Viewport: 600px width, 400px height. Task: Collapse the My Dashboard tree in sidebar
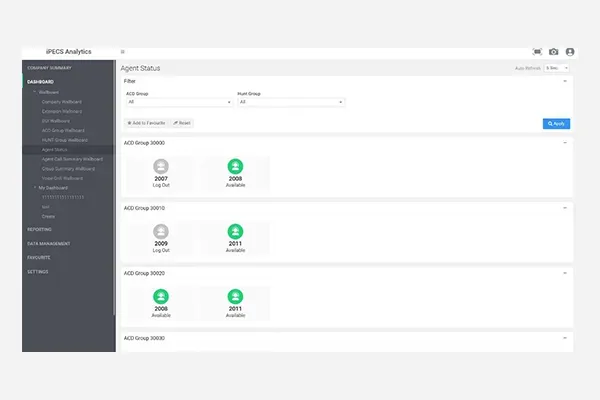[34, 188]
